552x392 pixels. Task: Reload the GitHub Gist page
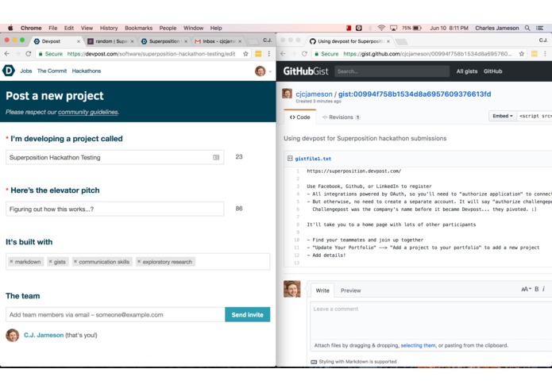(304, 54)
